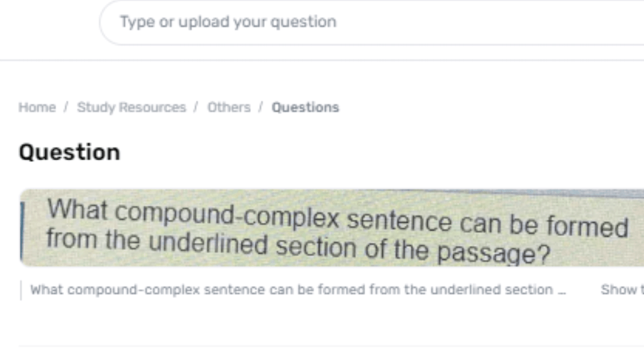Screen dimensions: 644x352
Task: Select the compound-complex sentence question image
Action: coord(322,227)
